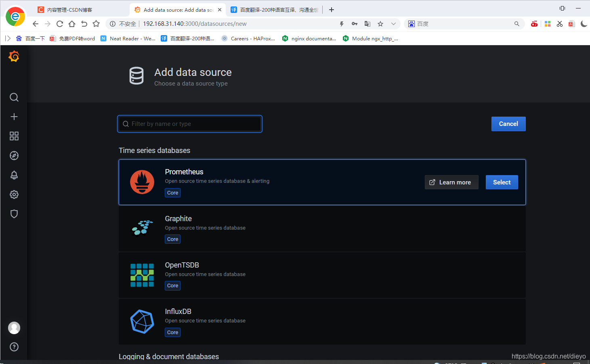Screen dimensions: 590x364
Task: Open the 百度一下 bookmark
Action: (30, 38)
